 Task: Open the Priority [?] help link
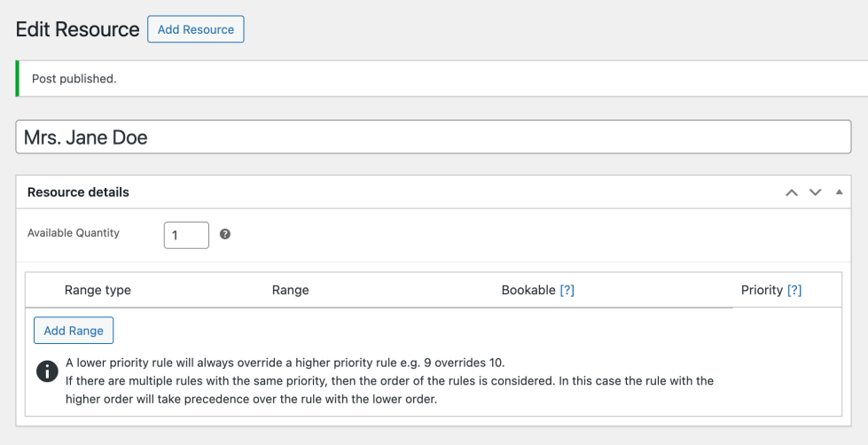tap(794, 290)
